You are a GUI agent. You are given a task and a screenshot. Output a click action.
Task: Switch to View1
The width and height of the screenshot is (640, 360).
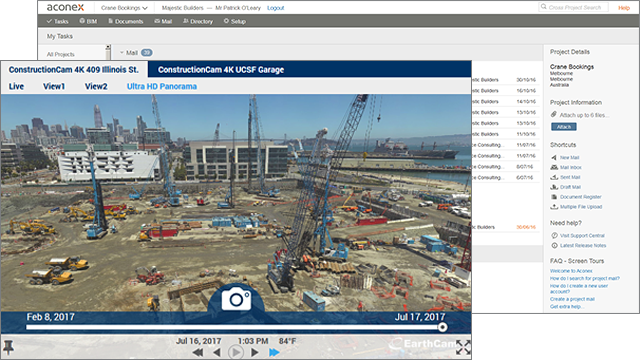(54, 87)
